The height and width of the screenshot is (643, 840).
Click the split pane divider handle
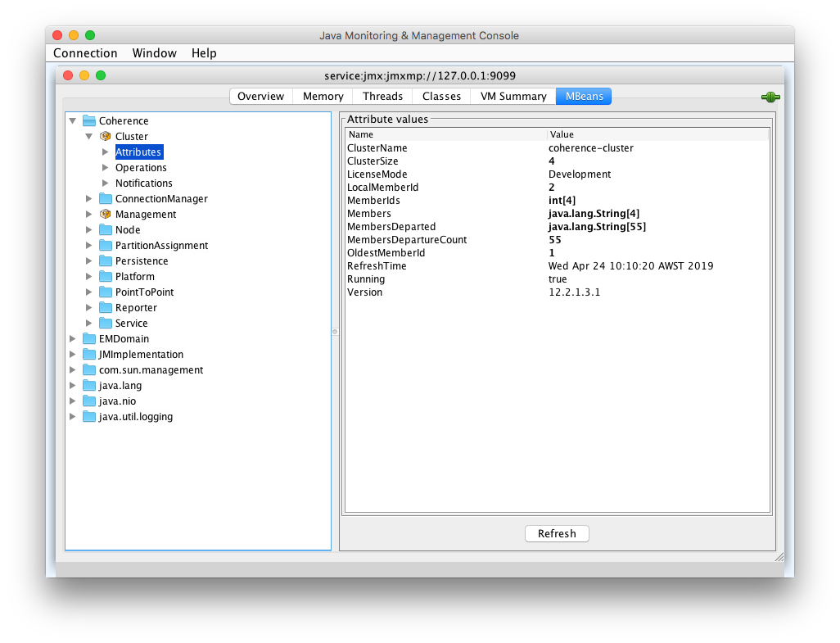pyautogui.click(x=335, y=332)
